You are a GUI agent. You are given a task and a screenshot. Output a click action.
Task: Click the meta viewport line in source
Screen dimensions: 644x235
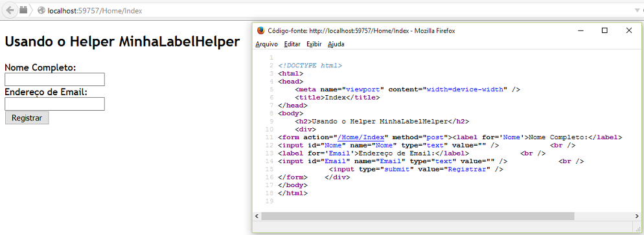click(408, 89)
